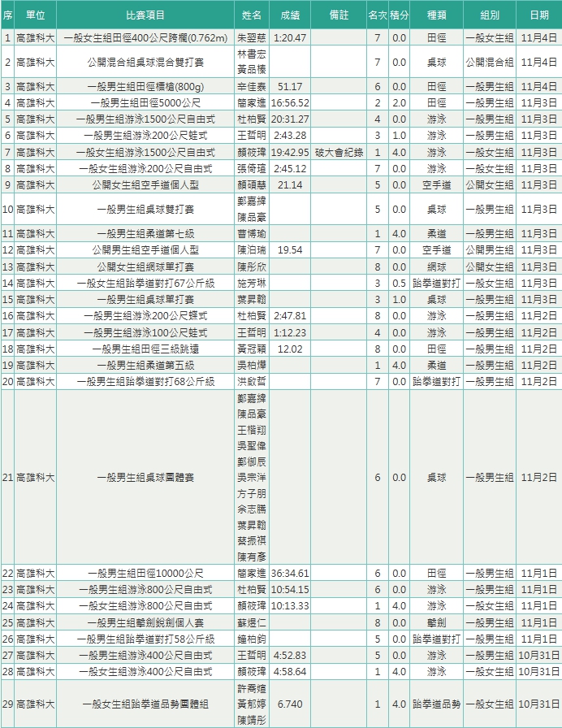This screenshot has height=728, width=562.
Task: Select event 一般男生組桌球雙打賽
Action: coord(145,210)
